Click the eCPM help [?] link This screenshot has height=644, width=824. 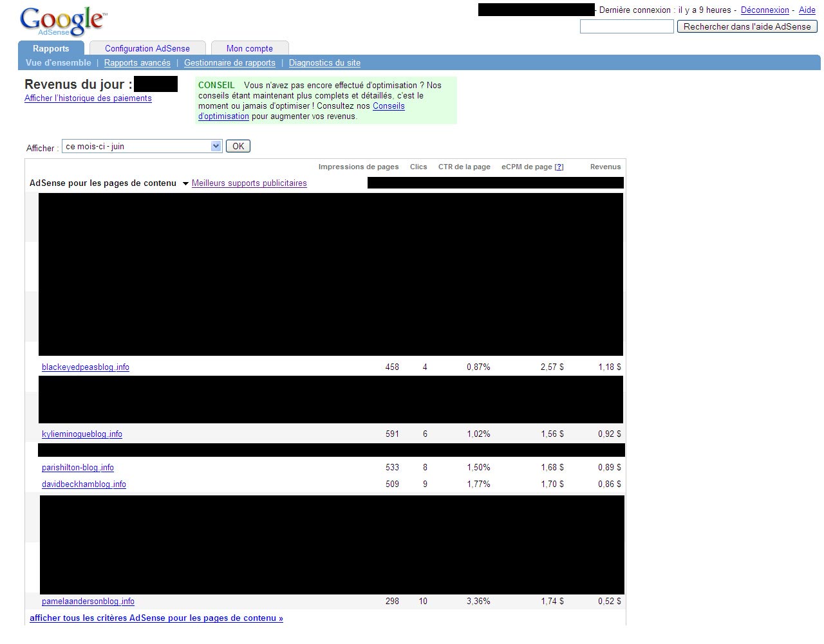[x=559, y=167]
